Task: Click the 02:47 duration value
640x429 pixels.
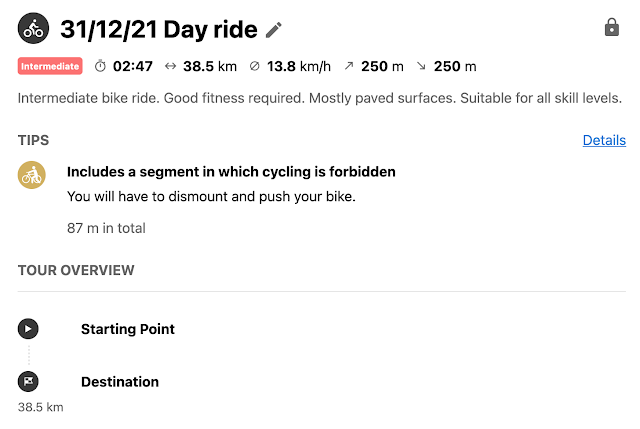Action: (132, 67)
